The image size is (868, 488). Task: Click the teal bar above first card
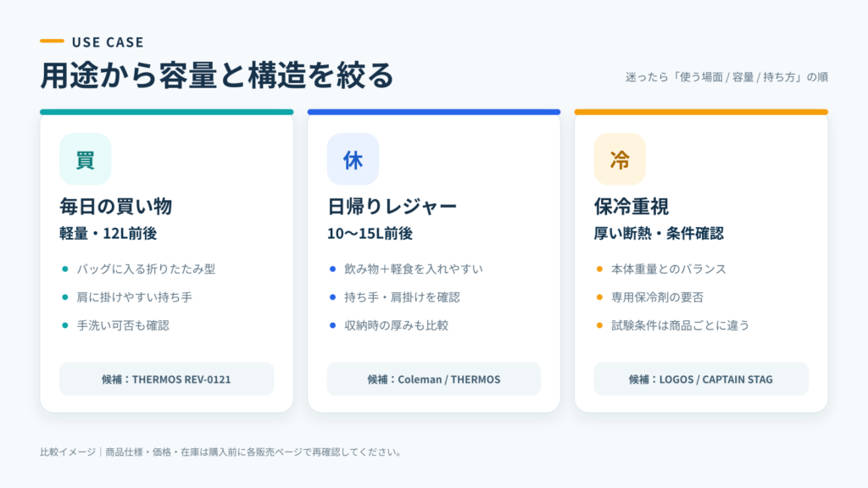pyautogui.click(x=167, y=112)
